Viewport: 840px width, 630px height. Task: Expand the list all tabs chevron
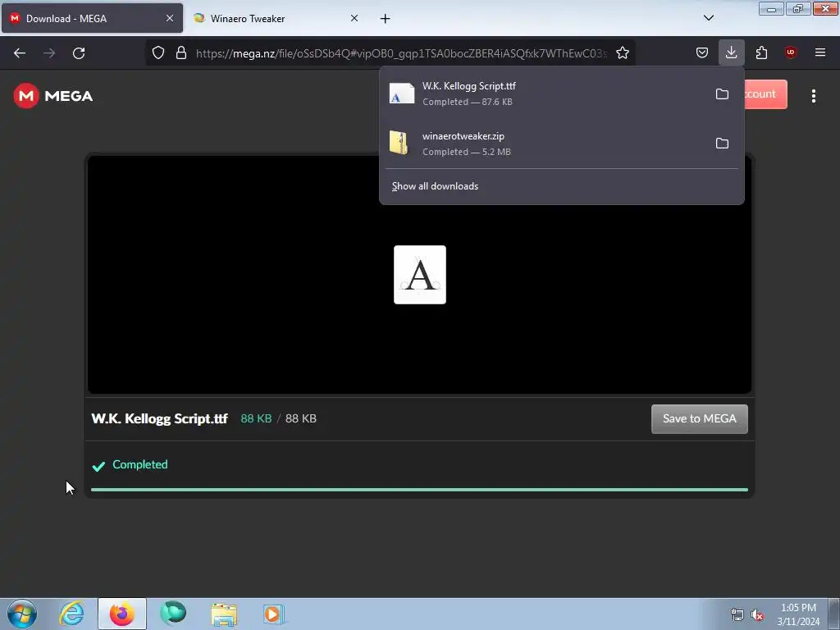708,18
